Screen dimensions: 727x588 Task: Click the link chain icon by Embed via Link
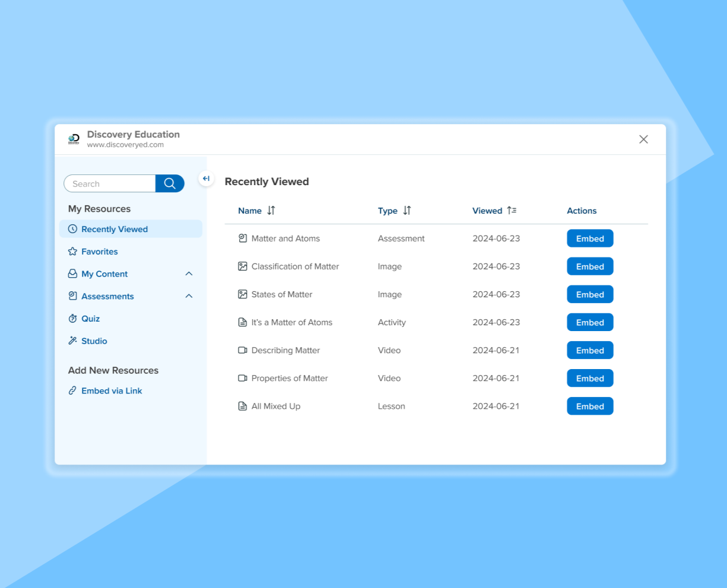[x=72, y=390]
